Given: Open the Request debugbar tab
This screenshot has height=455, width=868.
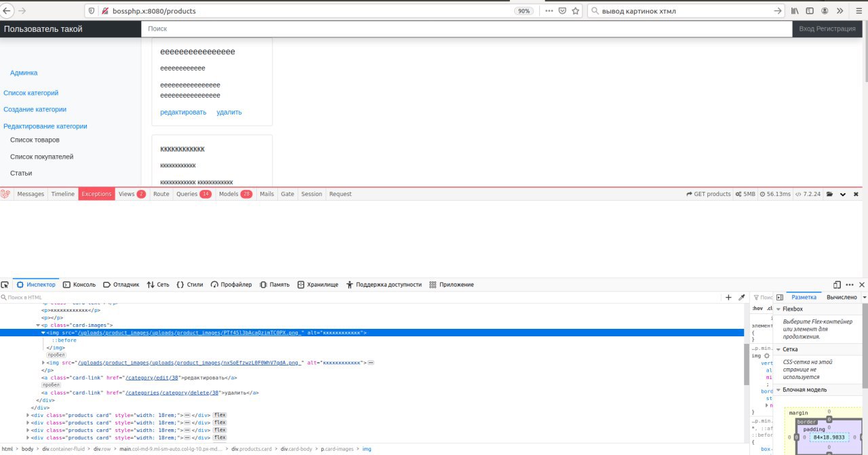Looking at the screenshot, I should [340, 194].
